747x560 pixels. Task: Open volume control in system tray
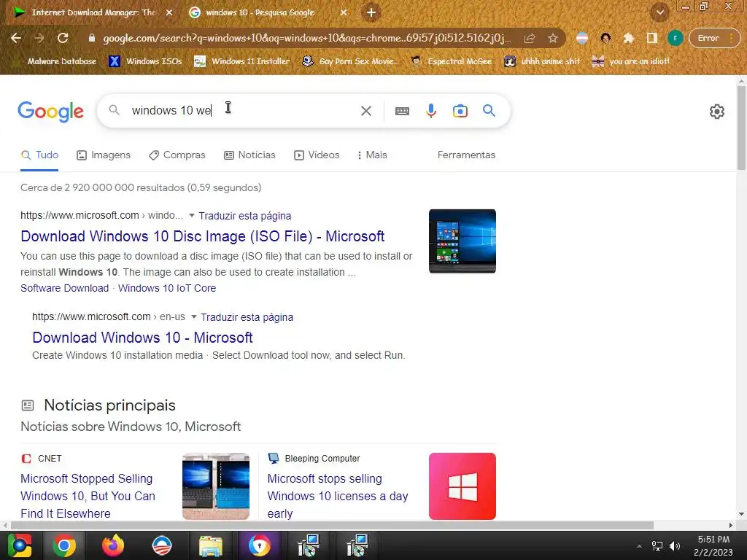(675, 545)
